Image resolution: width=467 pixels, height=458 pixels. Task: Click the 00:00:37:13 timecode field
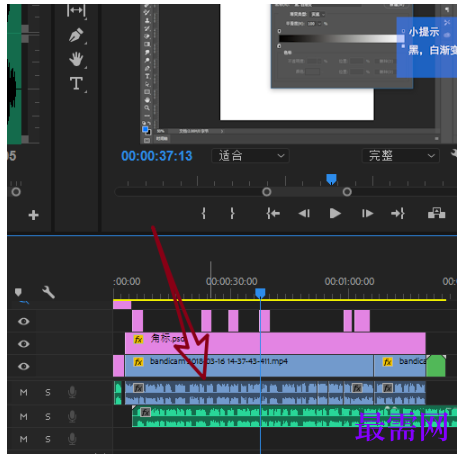pyautogui.click(x=157, y=156)
